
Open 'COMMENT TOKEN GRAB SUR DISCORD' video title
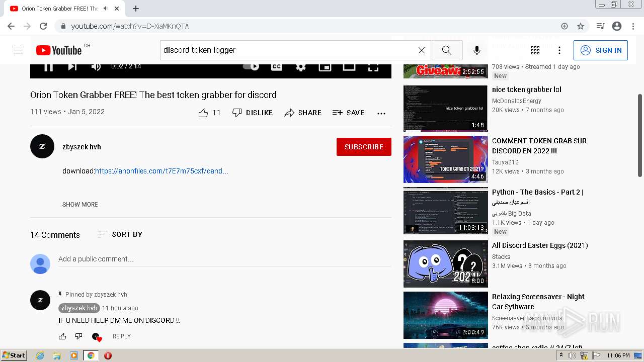coord(539,146)
